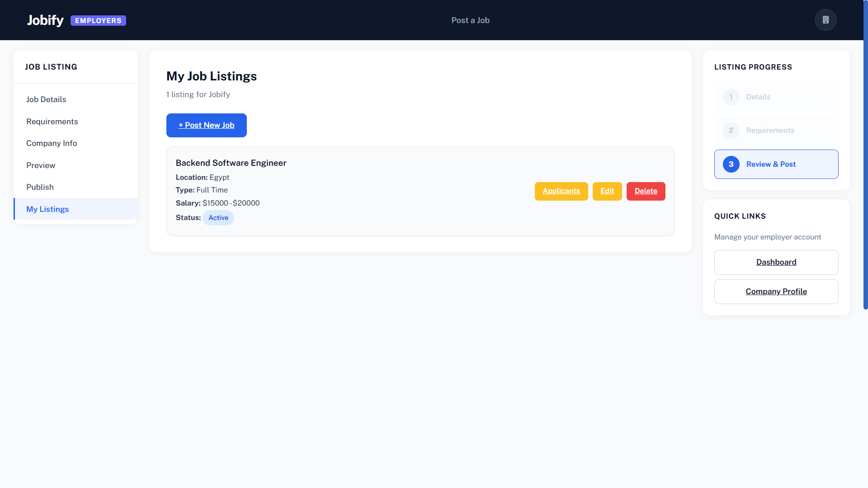Click the Active status badge

[x=218, y=218]
